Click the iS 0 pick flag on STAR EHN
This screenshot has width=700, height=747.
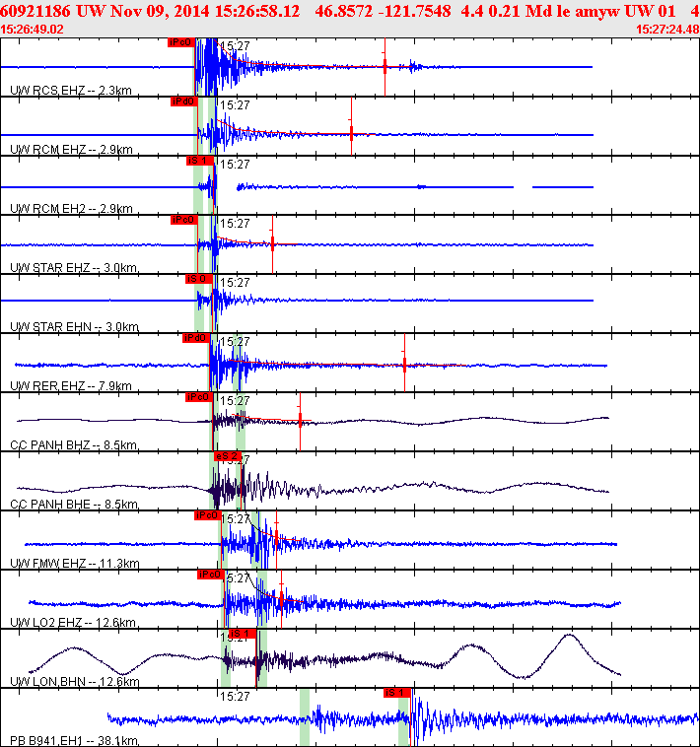coord(199,279)
